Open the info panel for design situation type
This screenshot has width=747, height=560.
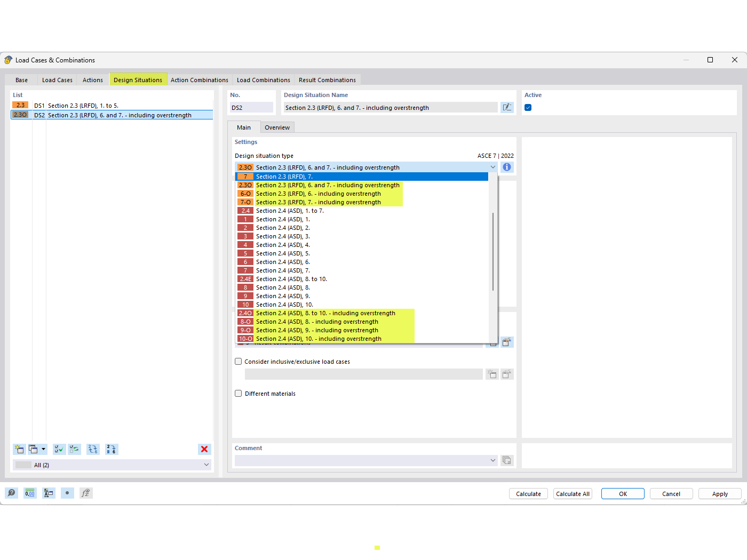click(506, 166)
